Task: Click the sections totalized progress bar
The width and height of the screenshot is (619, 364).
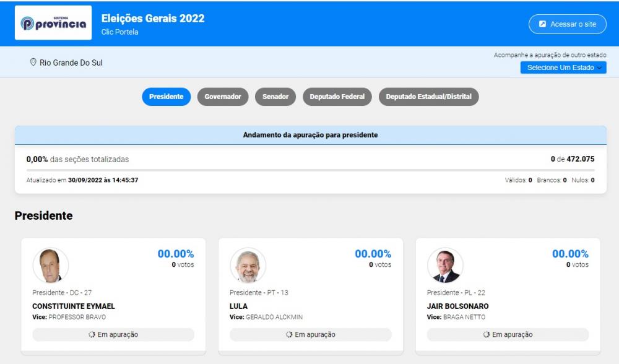Action: point(310,170)
